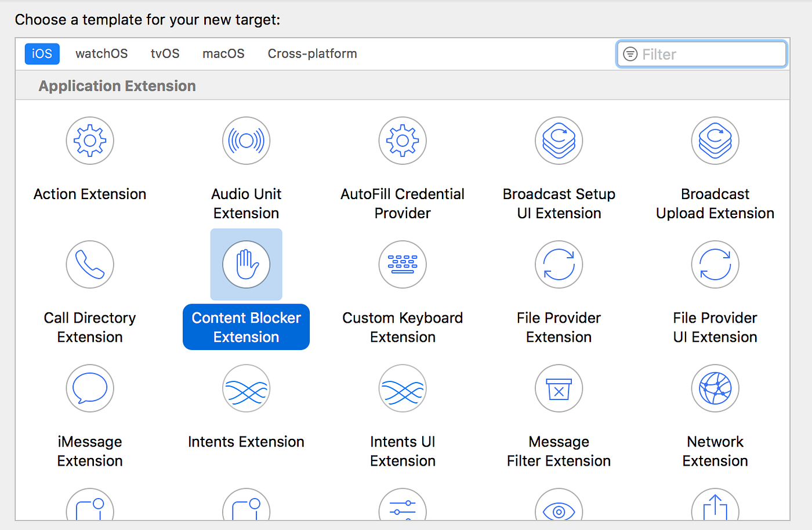Pick the File Provider UI Extension template
This screenshot has height=530, width=812.
click(715, 264)
